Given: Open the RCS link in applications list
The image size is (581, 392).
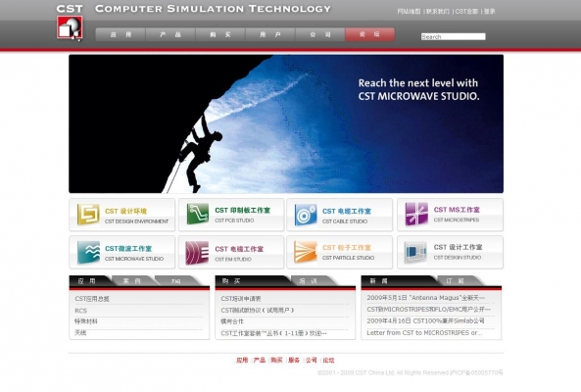Looking at the screenshot, I should (80, 311).
